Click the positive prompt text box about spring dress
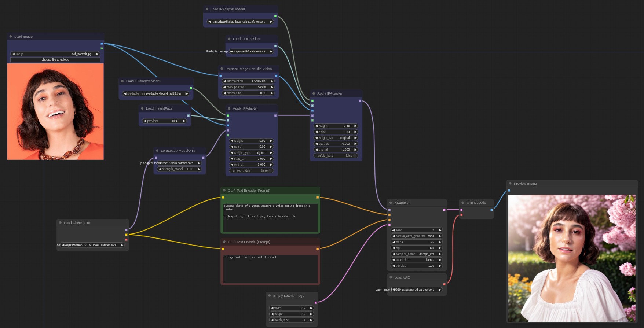Image resolution: width=644 pixels, height=328 pixels. [x=270, y=218]
